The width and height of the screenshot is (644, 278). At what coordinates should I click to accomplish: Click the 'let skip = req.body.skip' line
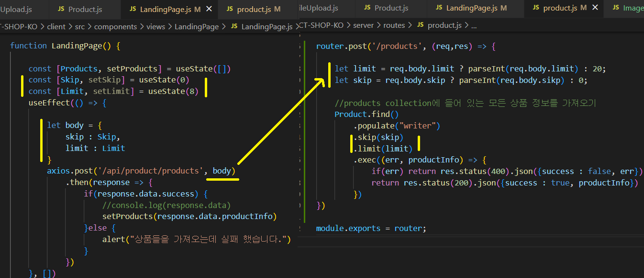click(461, 80)
